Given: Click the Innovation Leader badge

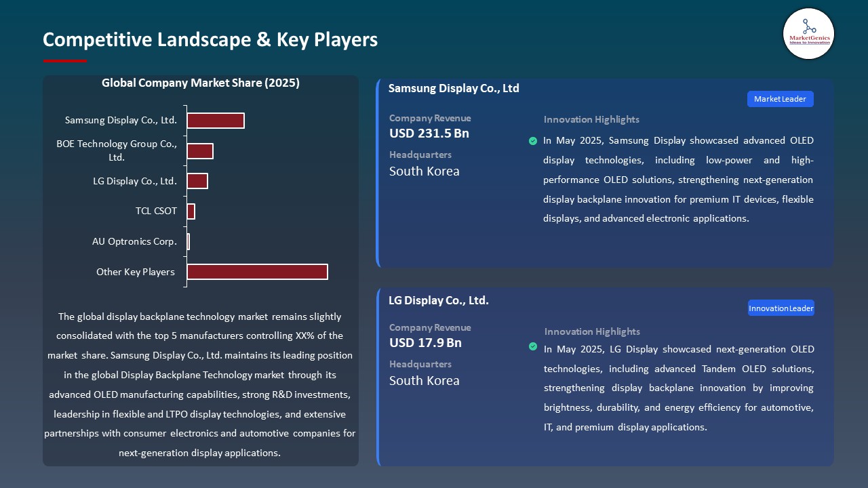Looking at the screenshot, I should click(781, 308).
